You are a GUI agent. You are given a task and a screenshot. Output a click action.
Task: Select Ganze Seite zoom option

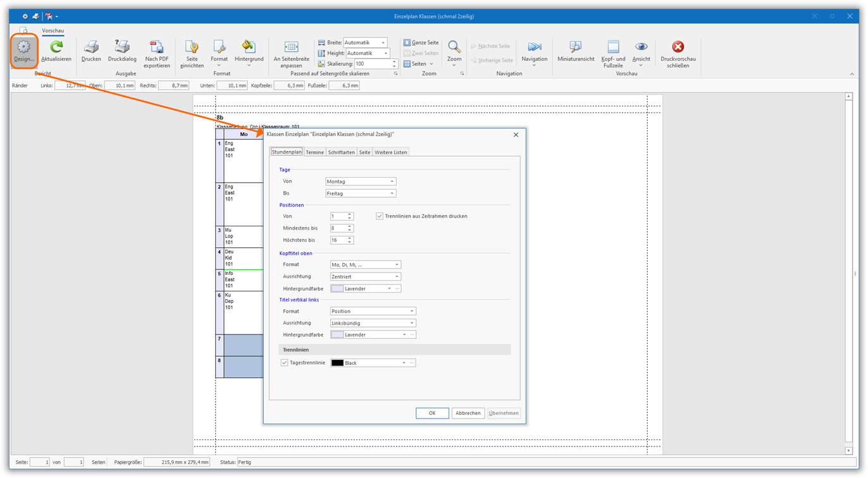(421, 42)
